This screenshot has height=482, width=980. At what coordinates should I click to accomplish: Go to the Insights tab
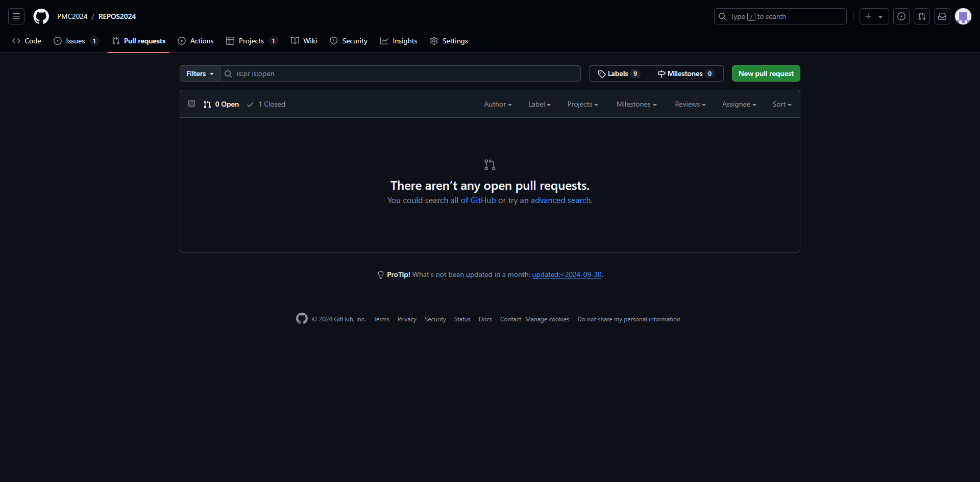[x=399, y=41]
